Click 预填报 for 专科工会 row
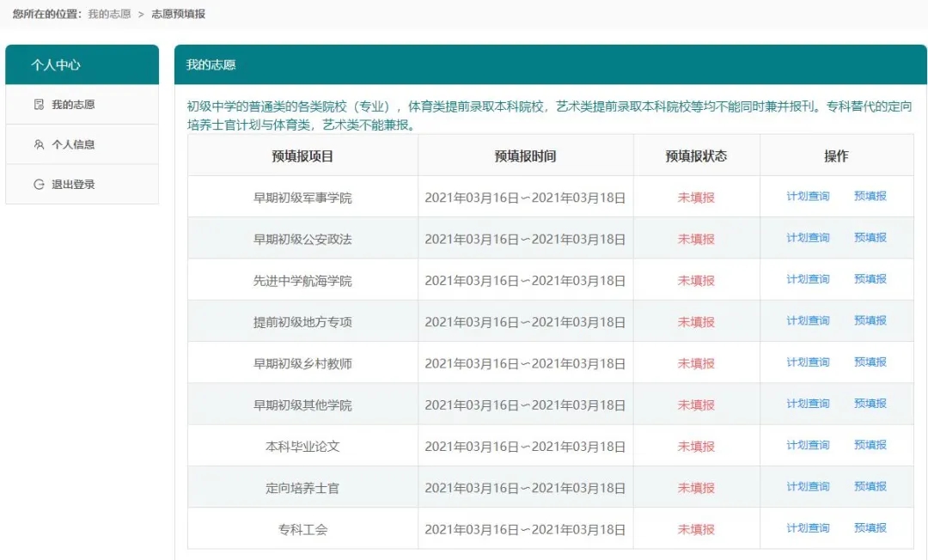The image size is (928, 560). [x=870, y=528]
